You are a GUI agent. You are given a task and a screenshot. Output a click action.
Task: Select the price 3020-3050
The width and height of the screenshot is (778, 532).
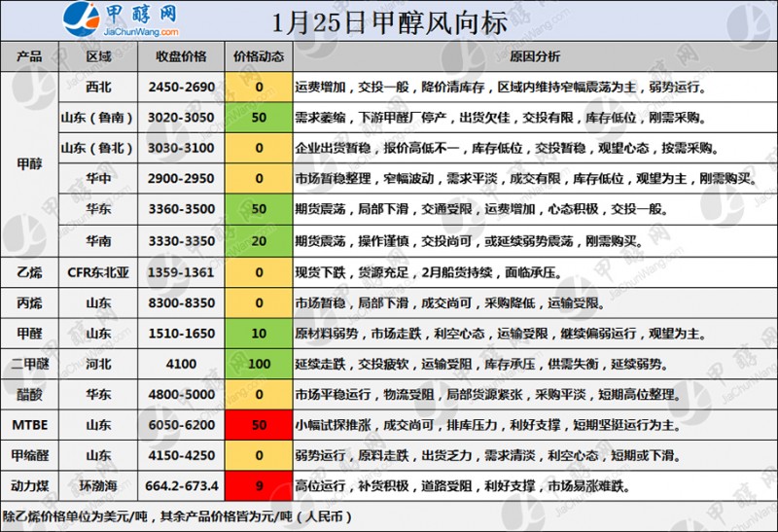pos(181,118)
